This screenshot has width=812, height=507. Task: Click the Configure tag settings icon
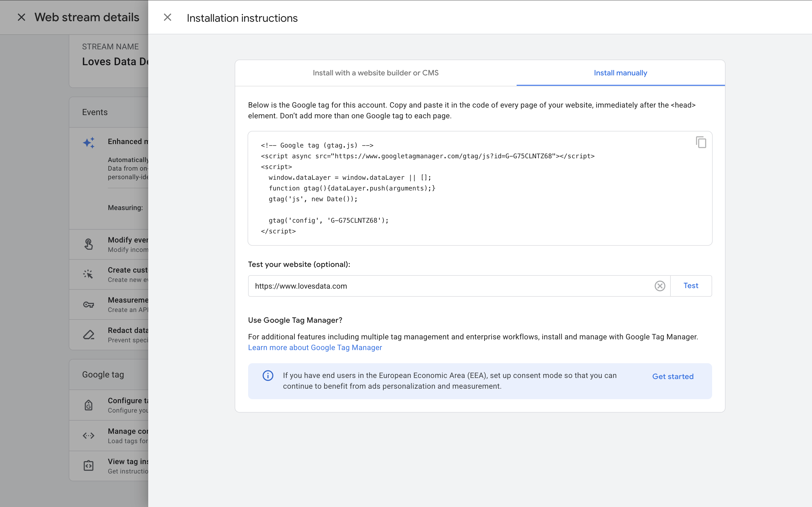tap(88, 405)
